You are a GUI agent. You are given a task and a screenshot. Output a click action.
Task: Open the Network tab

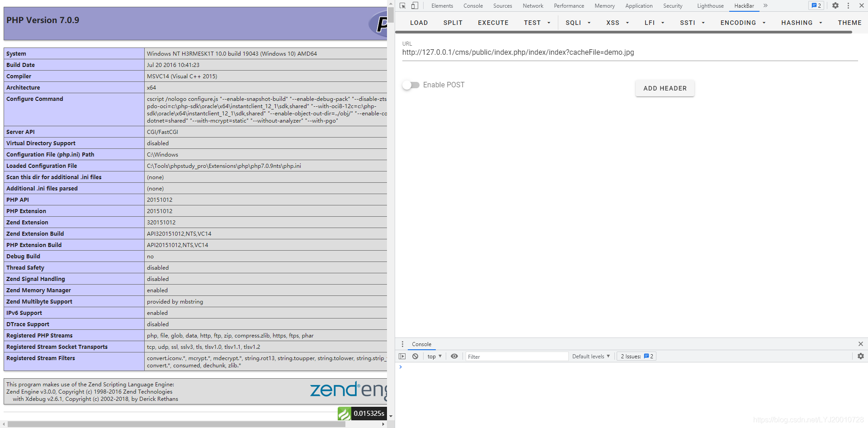[x=533, y=6]
